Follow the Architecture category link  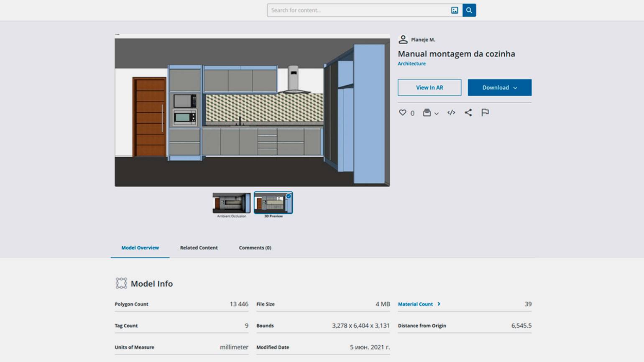[411, 64]
